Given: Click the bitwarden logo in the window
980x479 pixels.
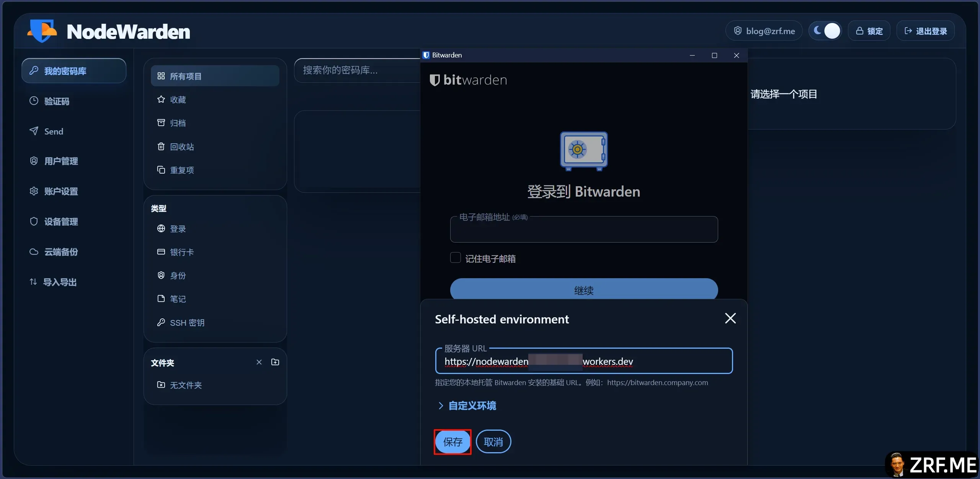Looking at the screenshot, I should tap(468, 80).
